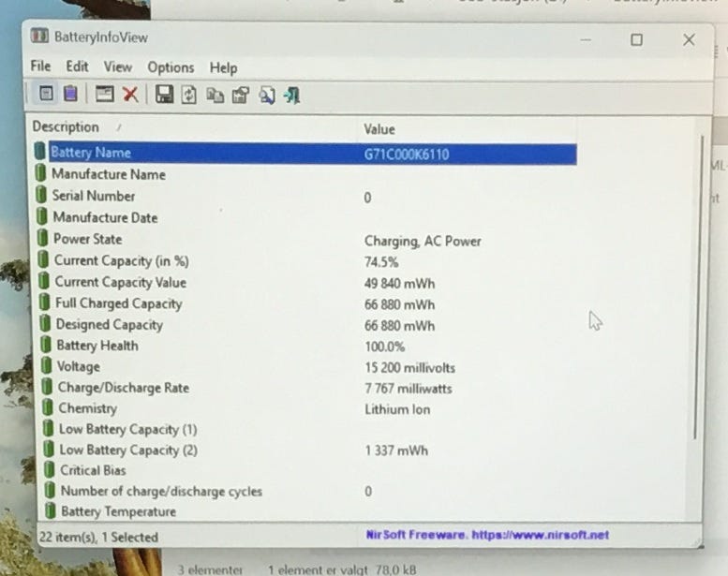Image resolution: width=728 pixels, height=576 pixels.
Task: Click the 49 840 mWh value
Action: click(399, 283)
